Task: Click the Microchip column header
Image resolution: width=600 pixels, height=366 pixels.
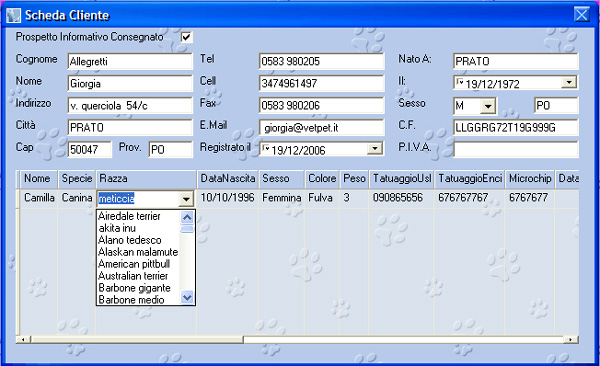Action: tap(530, 179)
